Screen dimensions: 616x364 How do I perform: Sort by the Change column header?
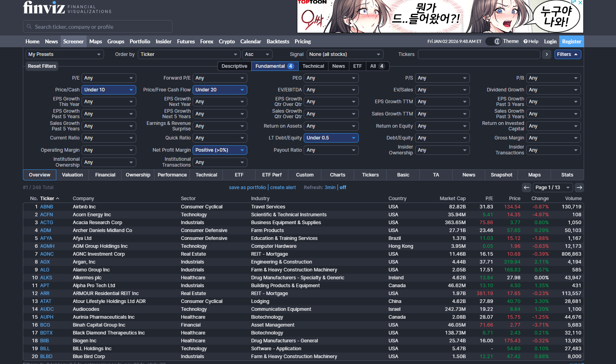pyautogui.click(x=540, y=199)
